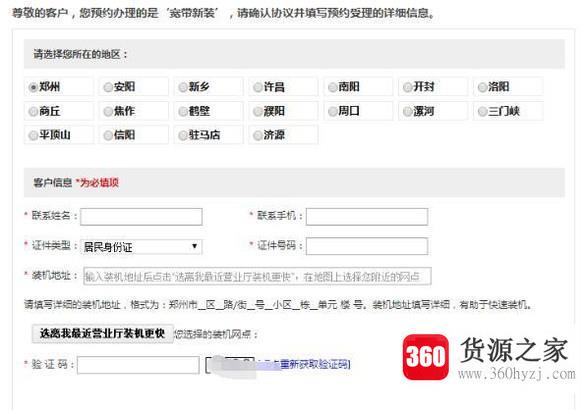Choose 济源 as your region

click(x=258, y=135)
